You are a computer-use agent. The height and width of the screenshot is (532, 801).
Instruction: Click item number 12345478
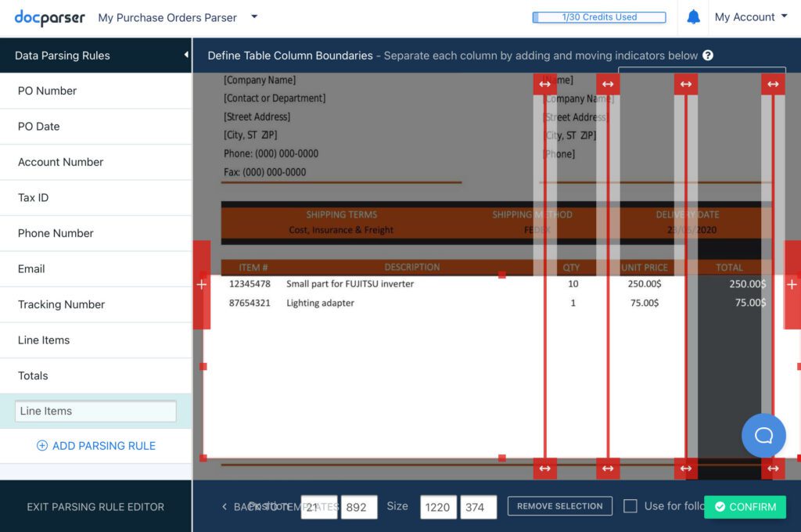[x=250, y=284]
